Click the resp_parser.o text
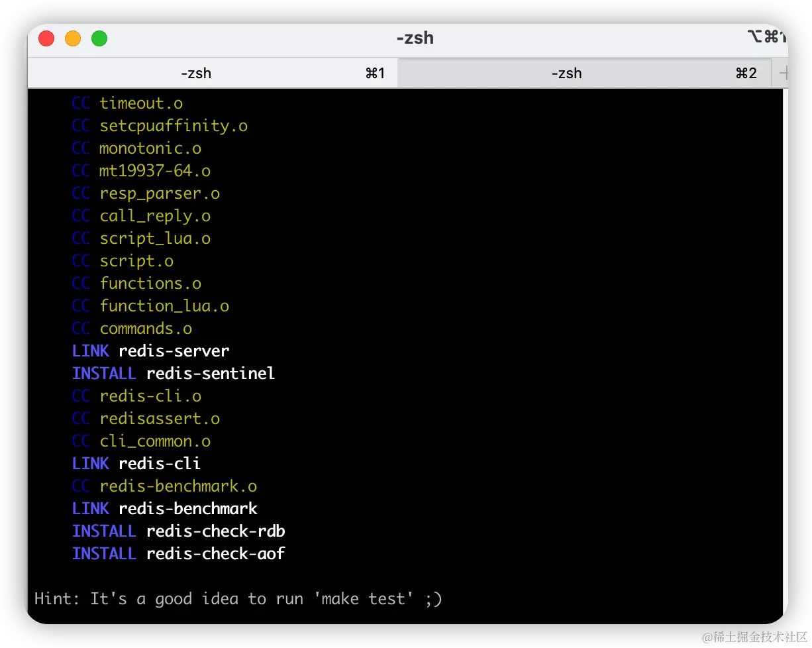Image resolution: width=812 pixels, height=648 pixels. (160, 193)
